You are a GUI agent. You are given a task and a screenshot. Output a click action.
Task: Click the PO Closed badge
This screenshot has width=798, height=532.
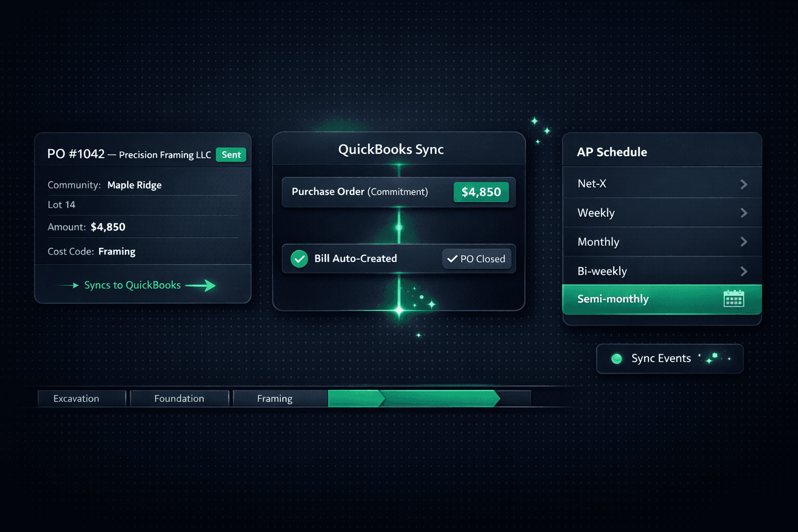point(476,259)
